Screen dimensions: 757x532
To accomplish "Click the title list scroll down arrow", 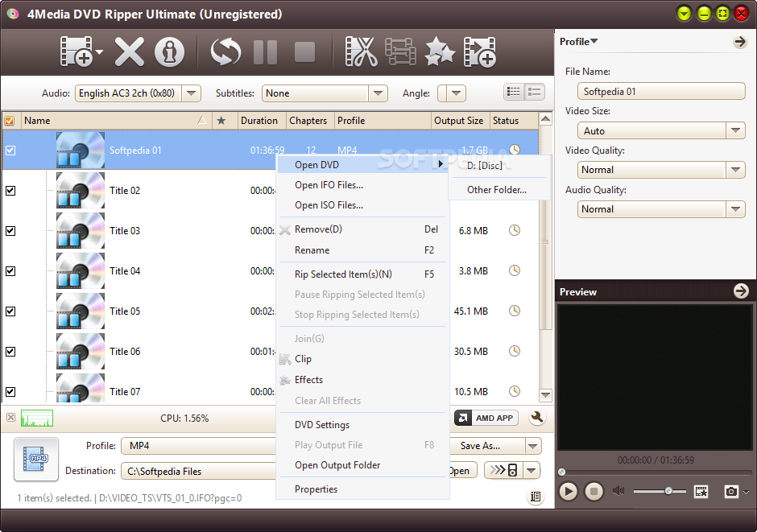I will (x=545, y=394).
